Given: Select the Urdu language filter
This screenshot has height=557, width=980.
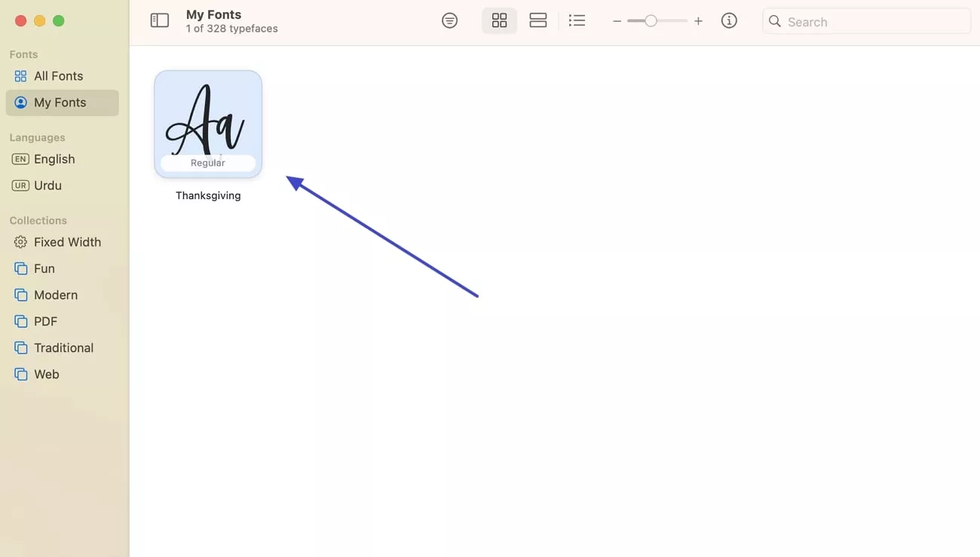Looking at the screenshot, I should 47,185.
